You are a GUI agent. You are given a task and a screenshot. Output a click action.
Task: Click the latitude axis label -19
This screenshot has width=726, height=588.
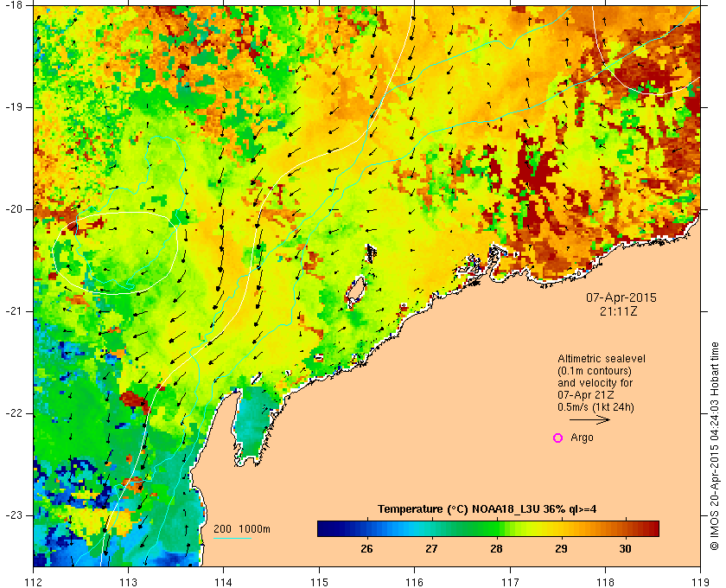(x=13, y=107)
